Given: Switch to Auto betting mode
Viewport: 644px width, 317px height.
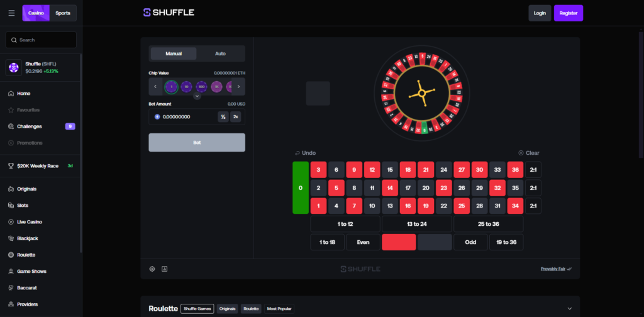Looking at the screenshot, I should 220,53.
